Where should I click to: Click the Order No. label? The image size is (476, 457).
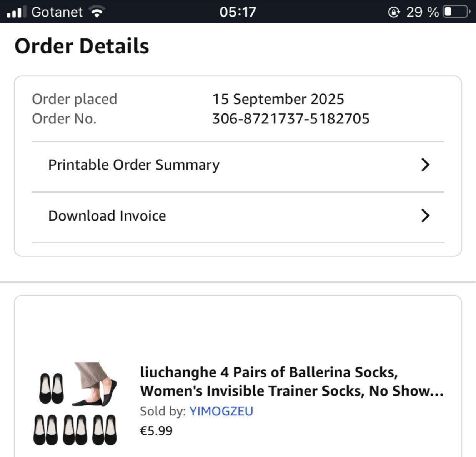pos(64,119)
